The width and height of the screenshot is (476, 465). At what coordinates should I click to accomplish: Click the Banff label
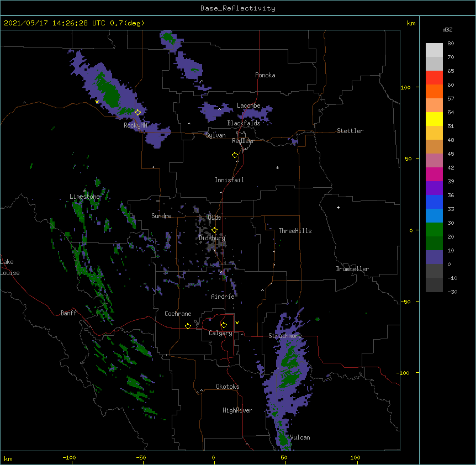[x=68, y=313]
